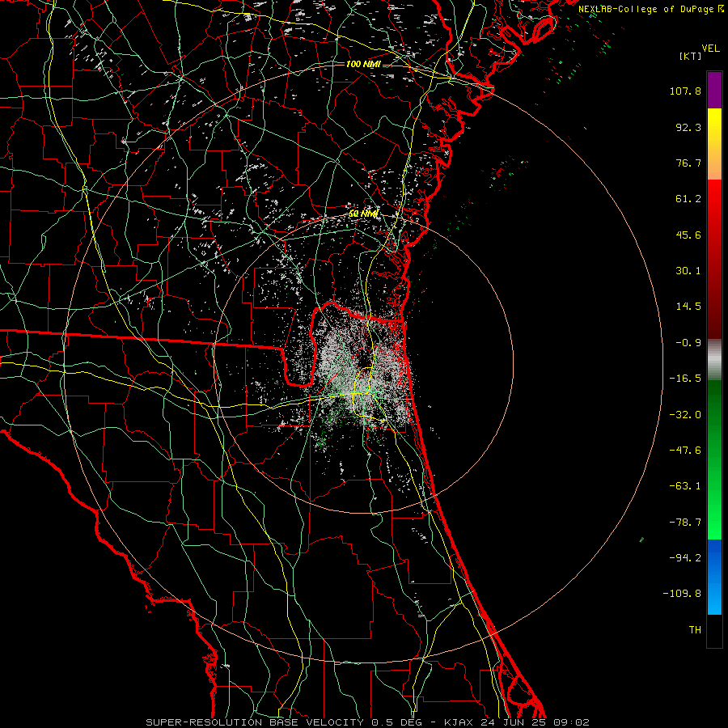Click the -16.5 legend value
Image resolution: width=728 pixels, height=728 pixels.
point(685,379)
